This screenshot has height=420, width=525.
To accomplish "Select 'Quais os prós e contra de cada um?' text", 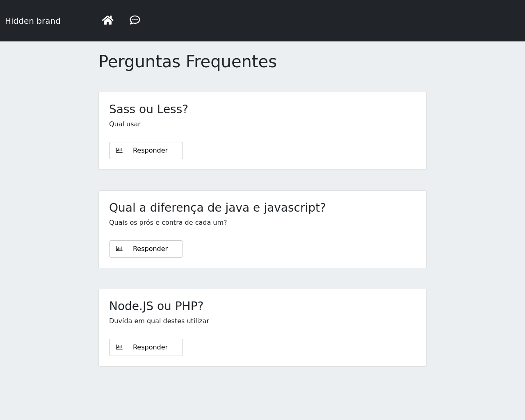I will click(168, 222).
